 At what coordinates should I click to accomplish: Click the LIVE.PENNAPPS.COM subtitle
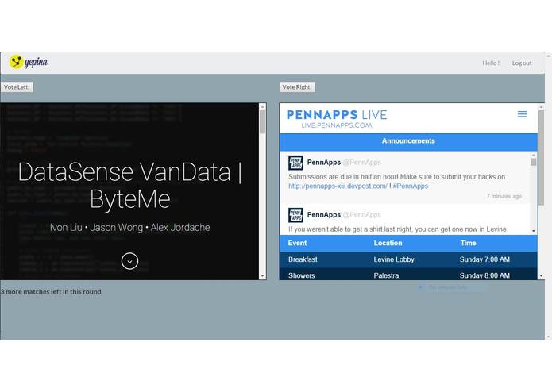tap(337, 125)
